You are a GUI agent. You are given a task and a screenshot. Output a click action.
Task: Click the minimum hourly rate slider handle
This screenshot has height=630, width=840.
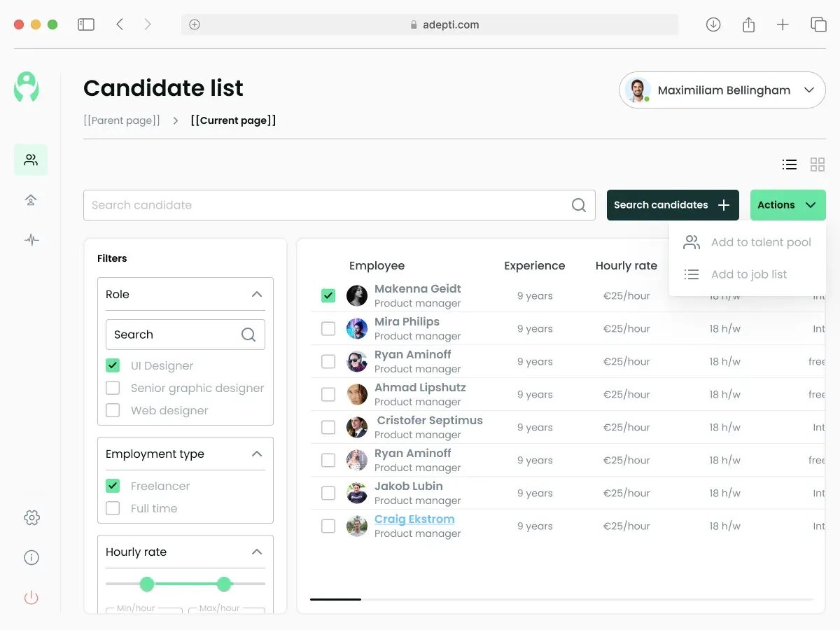click(146, 584)
